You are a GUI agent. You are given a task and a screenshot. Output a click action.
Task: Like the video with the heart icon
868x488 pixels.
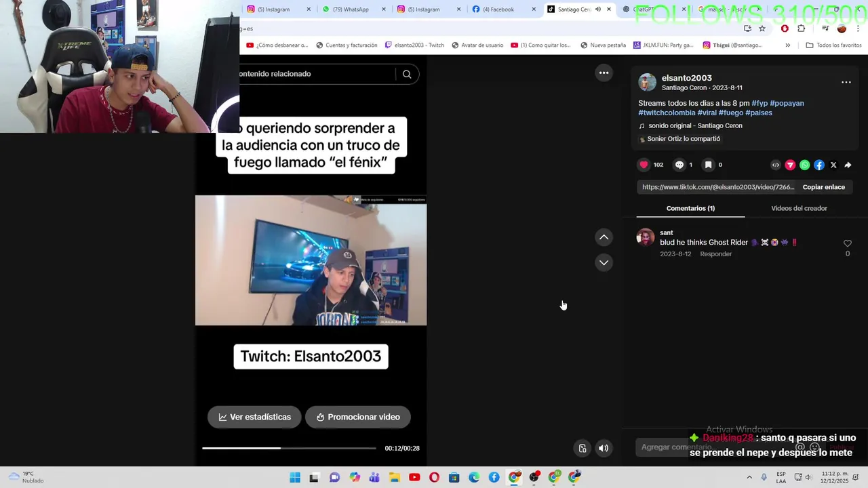[644, 165]
